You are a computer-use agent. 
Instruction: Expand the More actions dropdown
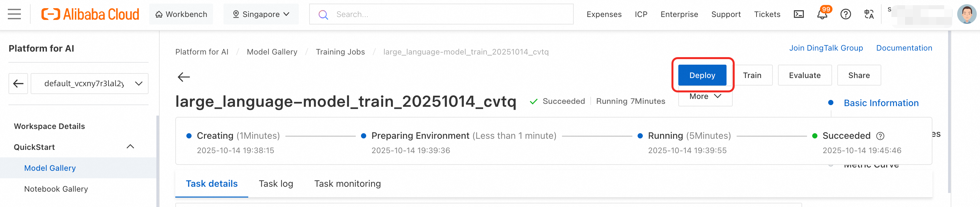point(705,97)
